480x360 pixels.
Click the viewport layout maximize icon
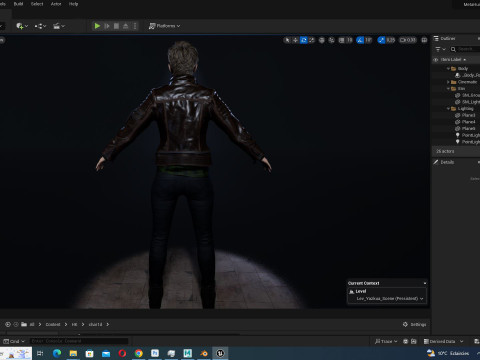424,40
